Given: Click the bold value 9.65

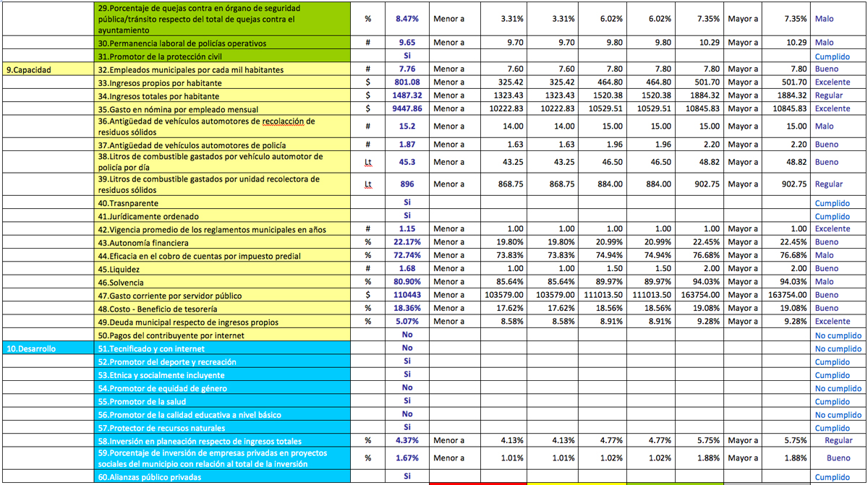Looking at the screenshot, I should tap(407, 43).
